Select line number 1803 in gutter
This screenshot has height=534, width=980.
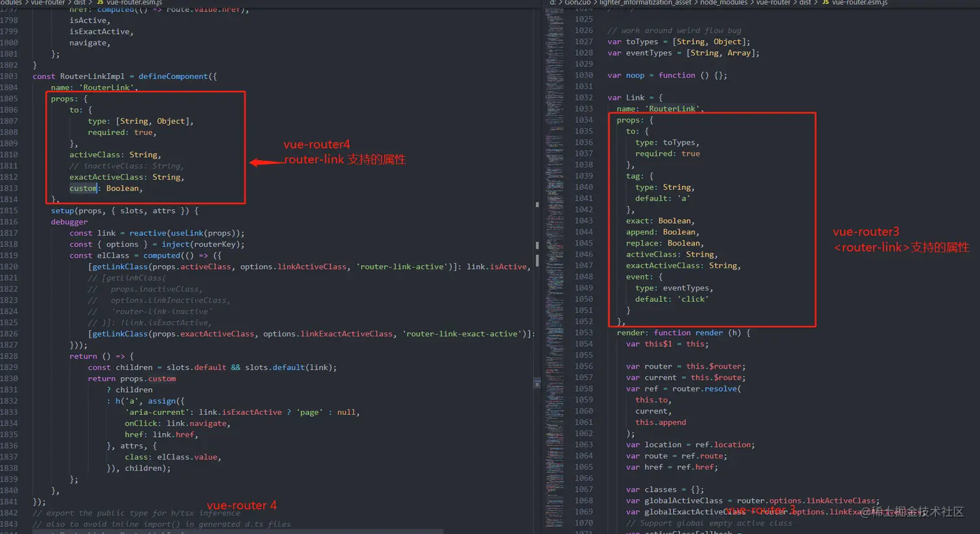tap(9, 76)
